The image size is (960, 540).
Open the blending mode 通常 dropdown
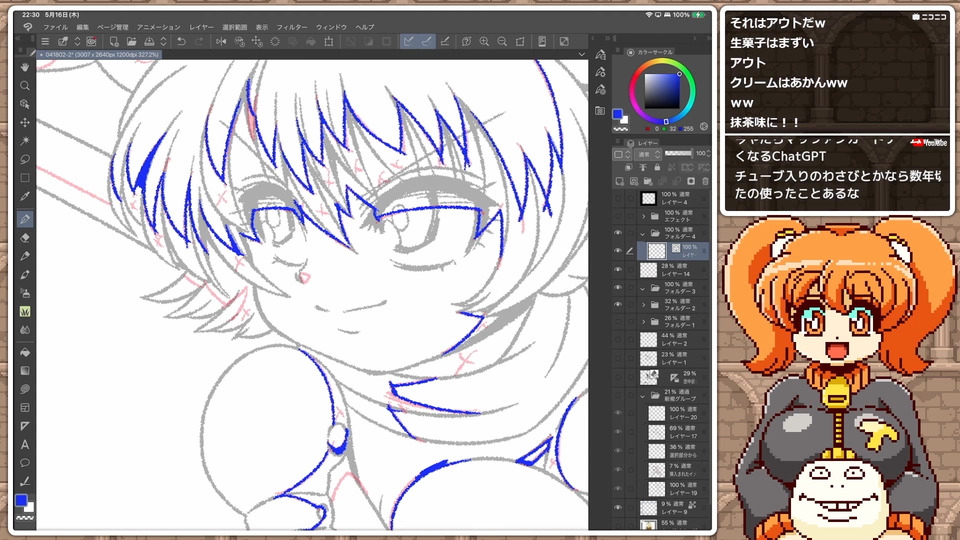[648, 154]
